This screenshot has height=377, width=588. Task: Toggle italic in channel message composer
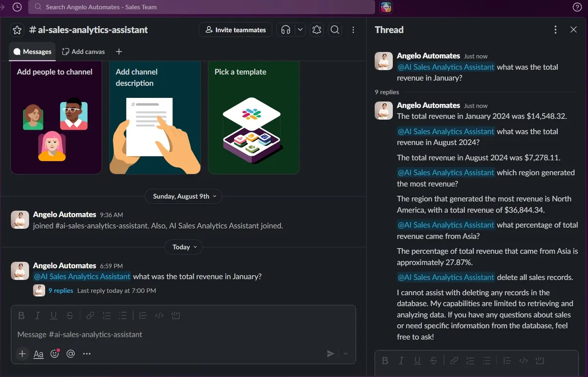[38, 316]
